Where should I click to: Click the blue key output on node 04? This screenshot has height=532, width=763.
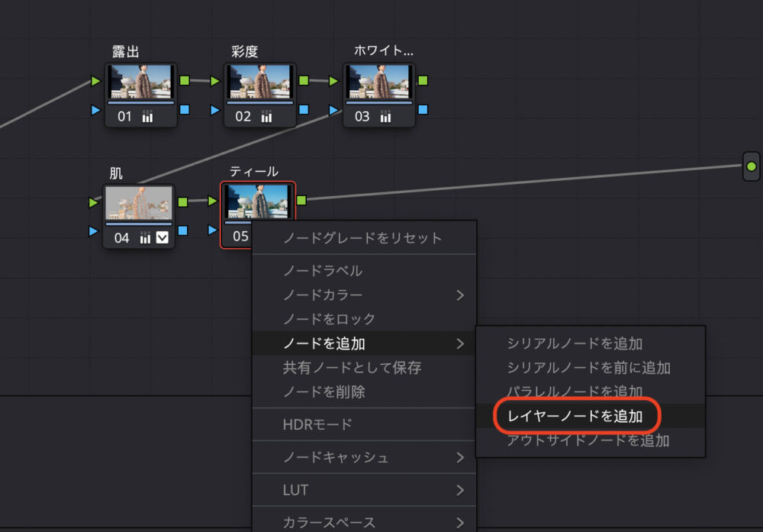pos(183,230)
